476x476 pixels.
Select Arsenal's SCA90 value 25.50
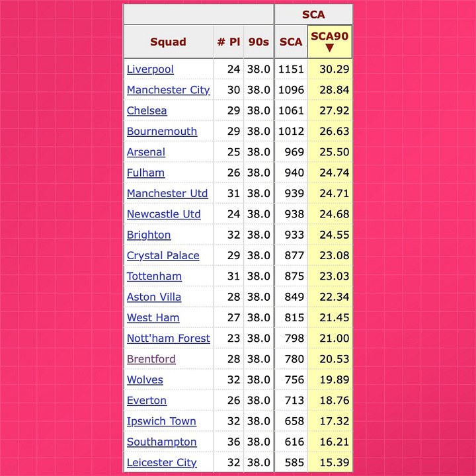pyautogui.click(x=335, y=152)
